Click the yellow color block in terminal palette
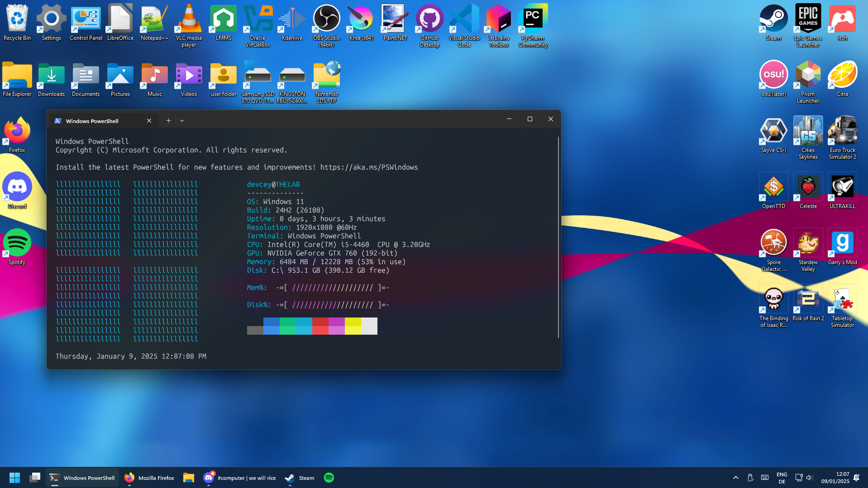This screenshot has width=868, height=488. pyautogui.click(x=353, y=326)
